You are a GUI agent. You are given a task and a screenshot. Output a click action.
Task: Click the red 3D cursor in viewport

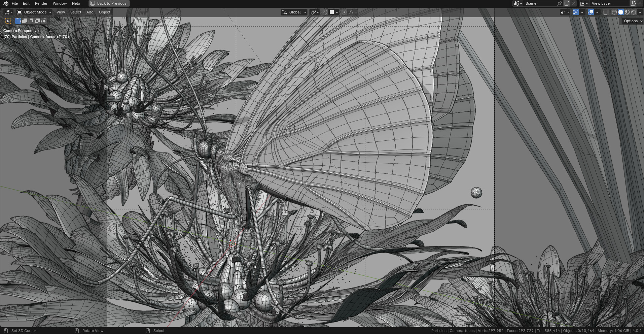click(232, 243)
